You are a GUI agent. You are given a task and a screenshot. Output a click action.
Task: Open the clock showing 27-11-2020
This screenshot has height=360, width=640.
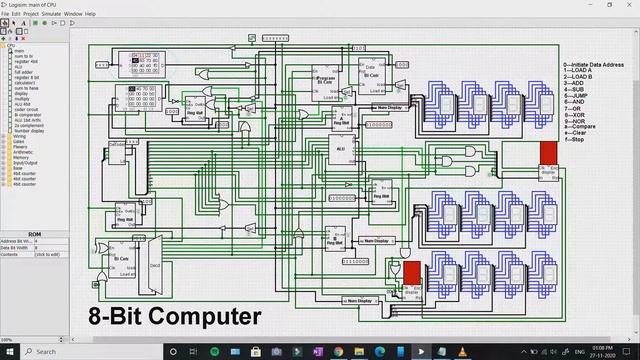click(x=602, y=351)
